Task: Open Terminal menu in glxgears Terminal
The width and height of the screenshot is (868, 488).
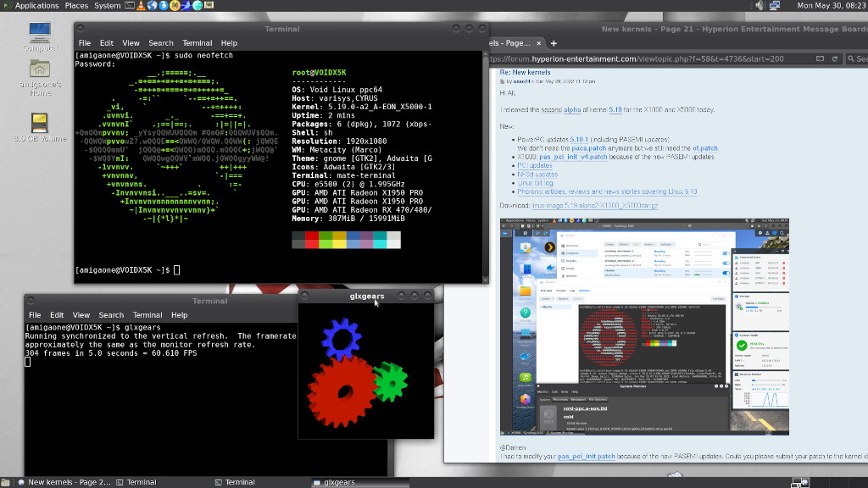Action: click(147, 315)
